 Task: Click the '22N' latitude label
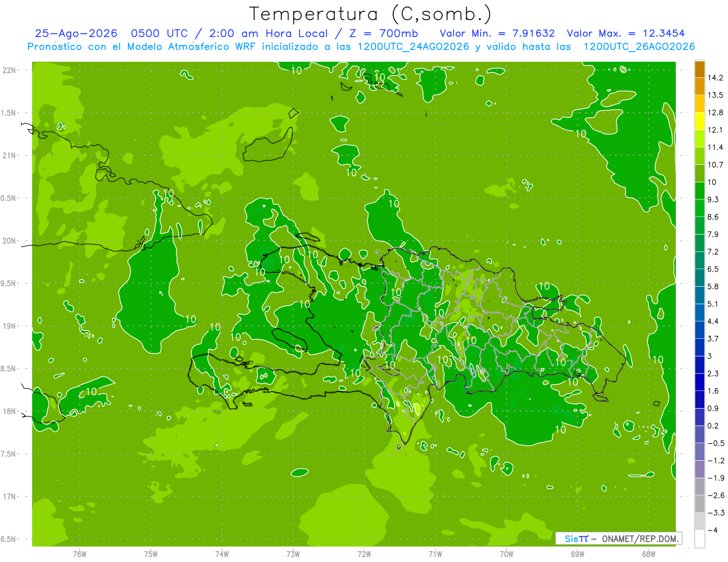[8, 70]
